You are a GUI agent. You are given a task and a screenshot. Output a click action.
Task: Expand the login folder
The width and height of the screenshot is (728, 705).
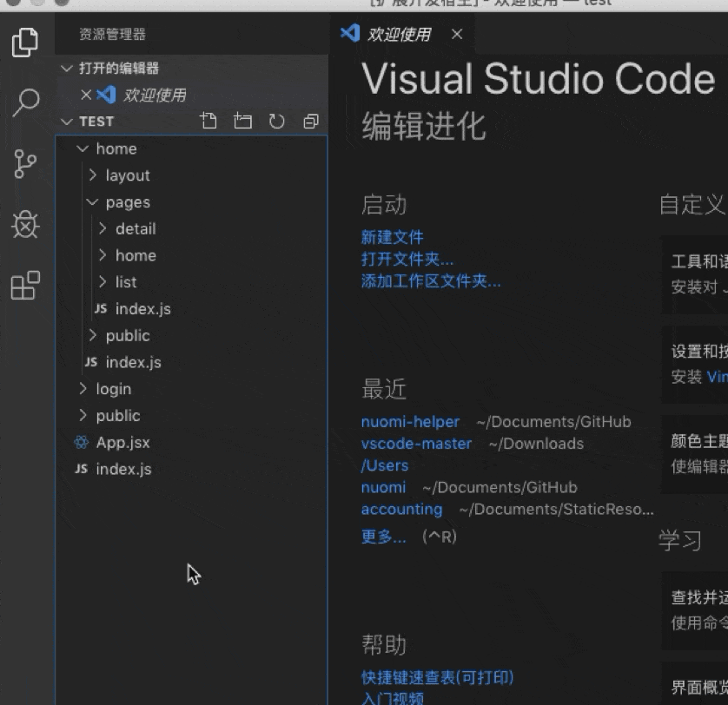click(83, 388)
